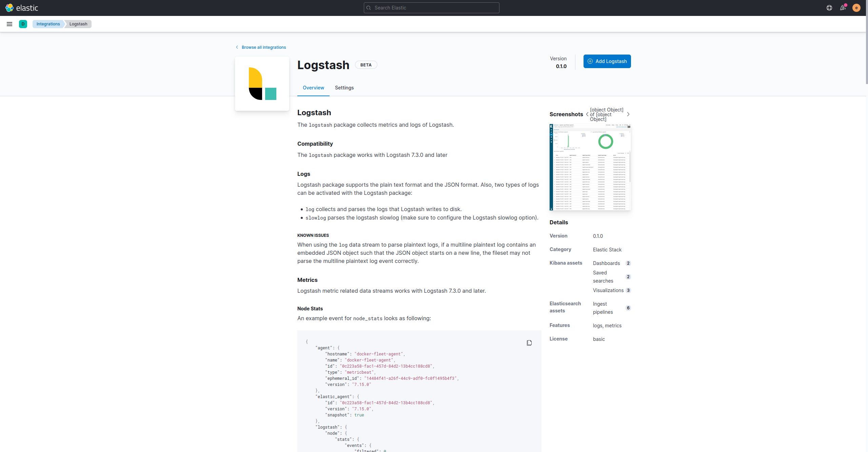Click the Add Logstash button

click(607, 61)
